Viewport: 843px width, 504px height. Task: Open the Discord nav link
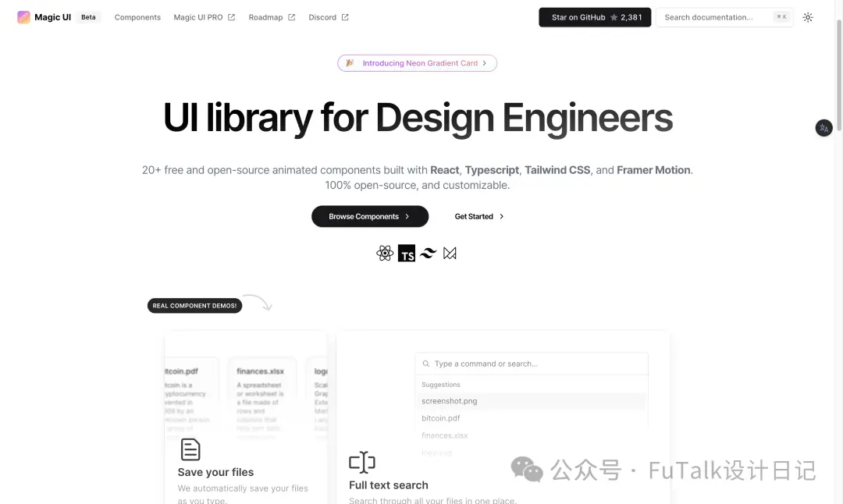click(x=329, y=17)
